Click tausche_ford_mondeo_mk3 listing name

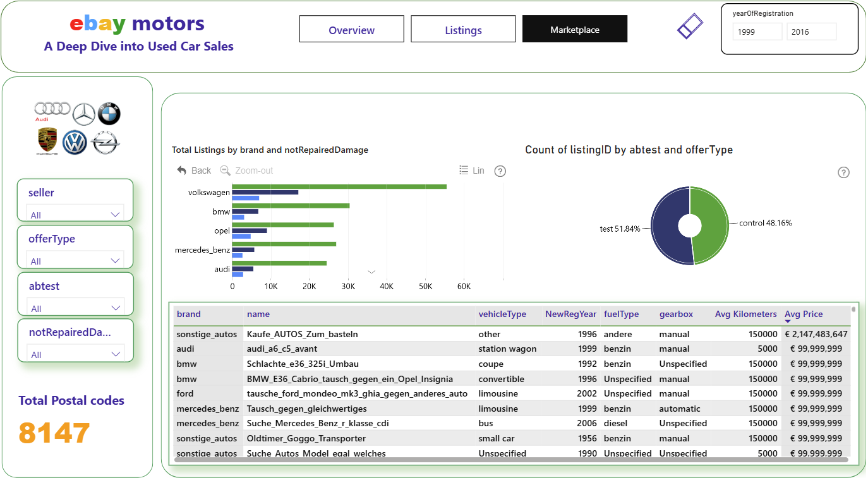point(358,393)
